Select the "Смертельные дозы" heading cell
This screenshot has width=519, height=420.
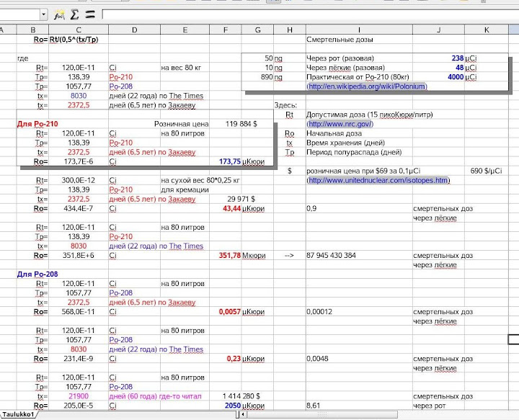click(339, 39)
